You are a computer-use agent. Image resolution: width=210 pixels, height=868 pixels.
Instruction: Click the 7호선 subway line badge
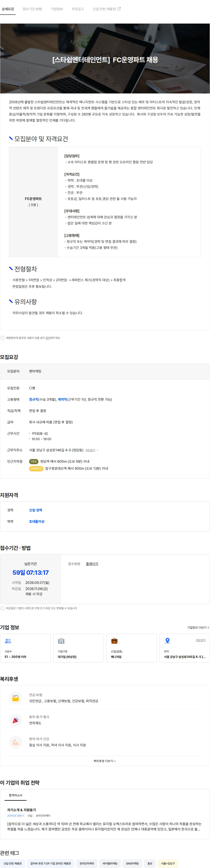[34, 461]
